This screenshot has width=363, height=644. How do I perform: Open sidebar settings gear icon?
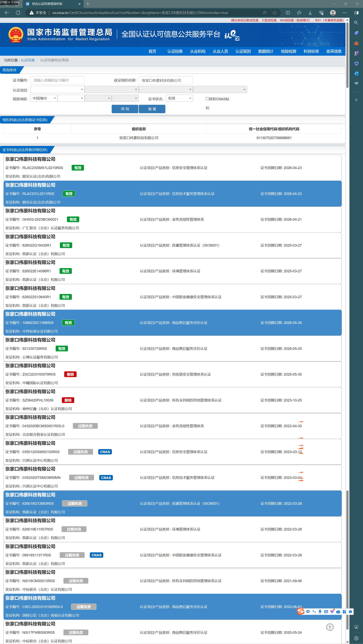coord(356,638)
